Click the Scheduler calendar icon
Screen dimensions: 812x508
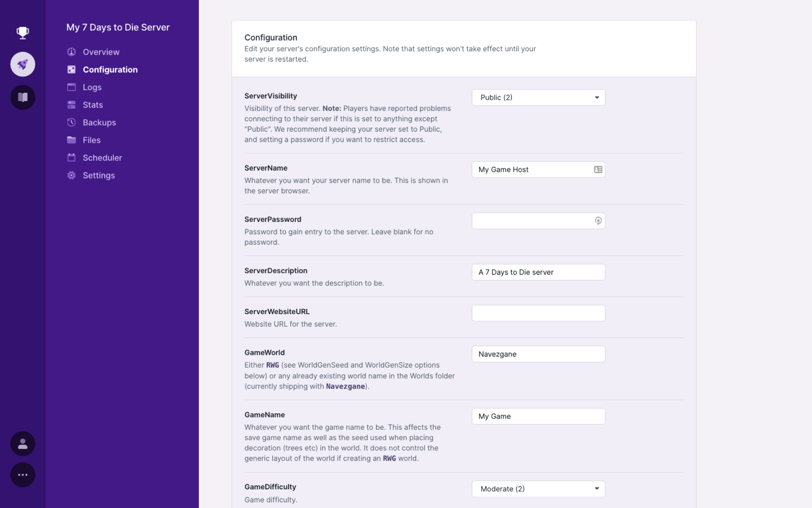[71, 157]
